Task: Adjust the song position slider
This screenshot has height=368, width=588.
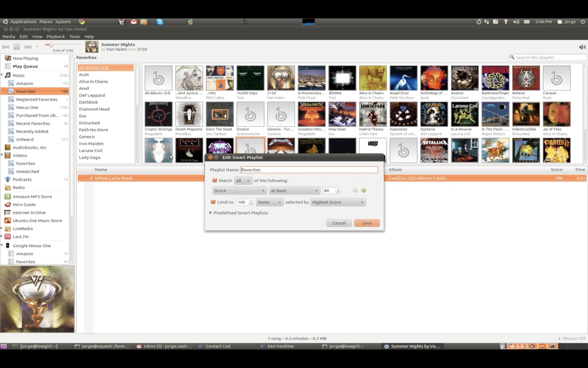Action: (x=51, y=45)
